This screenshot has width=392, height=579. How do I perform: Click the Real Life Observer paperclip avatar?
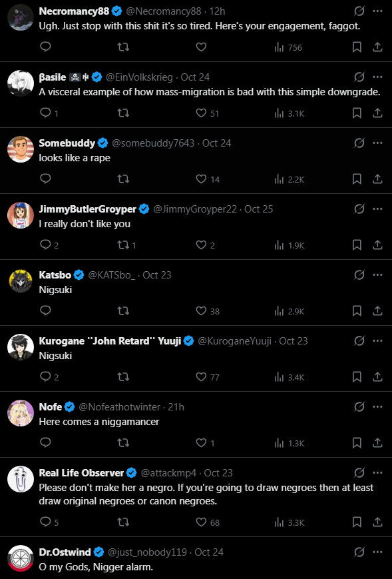tap(21, 479)
